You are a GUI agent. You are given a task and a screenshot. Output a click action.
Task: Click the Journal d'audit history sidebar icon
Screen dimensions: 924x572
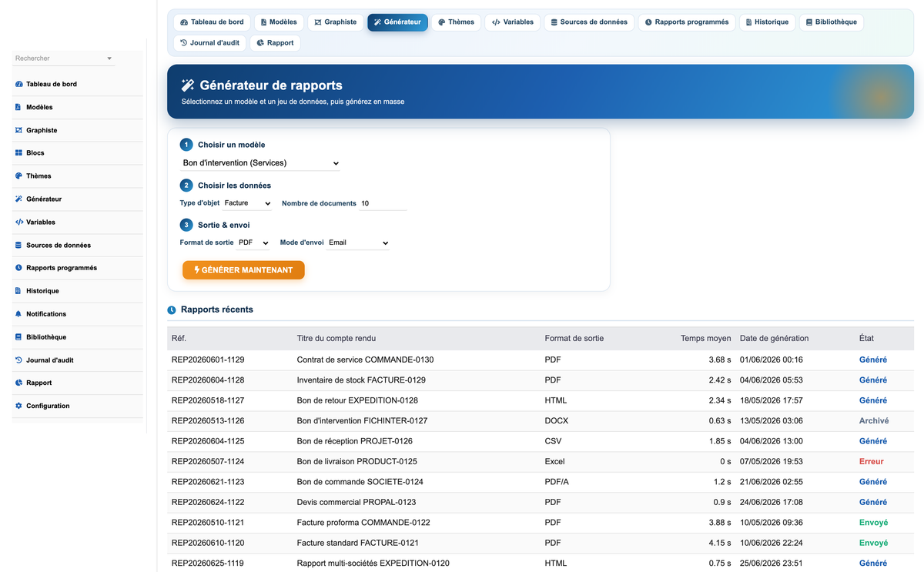point(19,360)
